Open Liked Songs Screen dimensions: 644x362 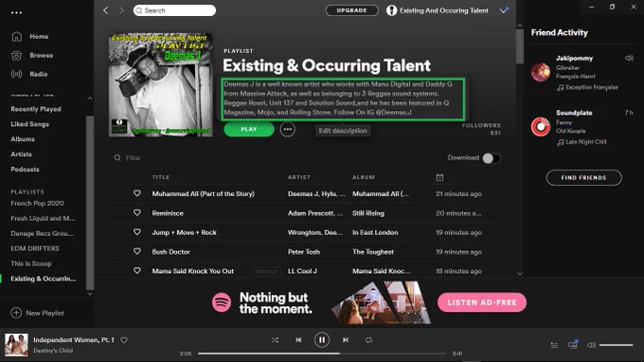tap(29, 124)
